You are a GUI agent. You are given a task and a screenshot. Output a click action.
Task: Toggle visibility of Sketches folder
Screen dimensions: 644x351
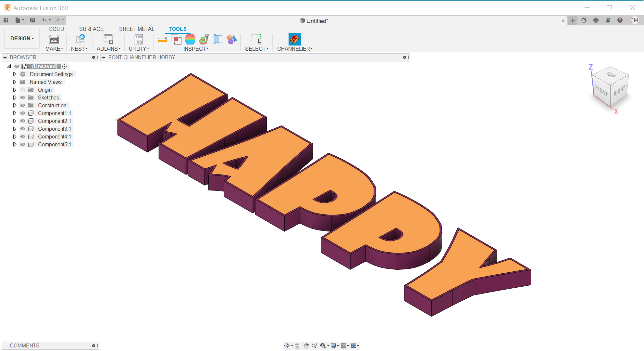tap(23, 97)
